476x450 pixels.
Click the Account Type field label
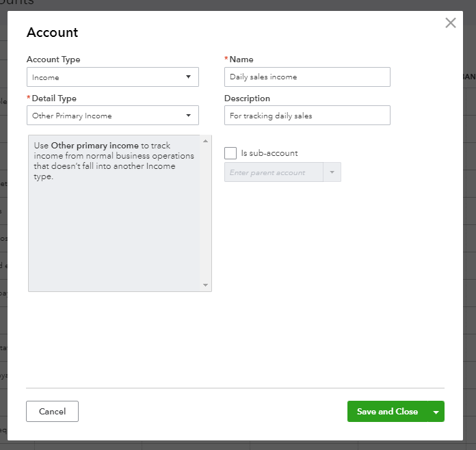(53, 59)
